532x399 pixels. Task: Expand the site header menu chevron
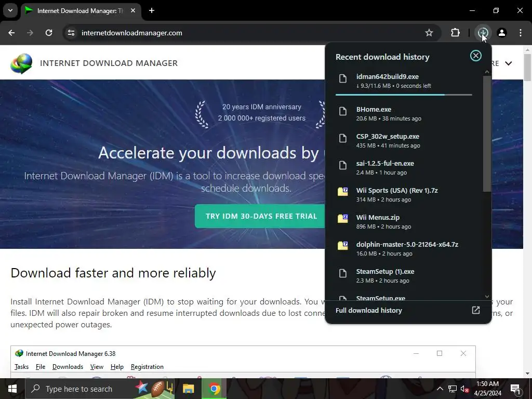pos(508,63)
